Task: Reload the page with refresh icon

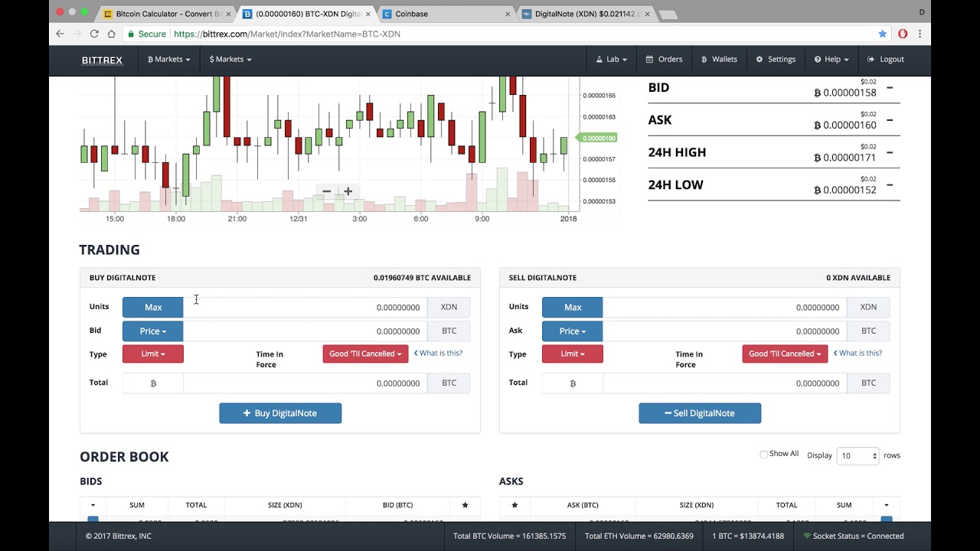Action: [94, 34]
